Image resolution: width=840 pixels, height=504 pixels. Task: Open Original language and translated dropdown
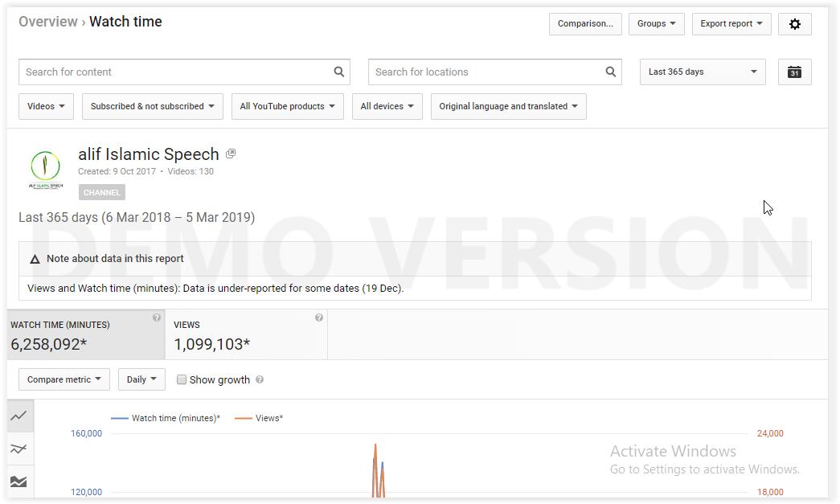pos(508,107)
